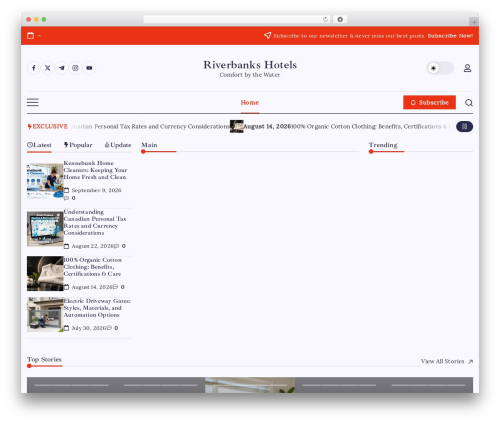Screen dimensions: 500x423
Task: Switch to the Latest tab
Action: click(39, 145)
